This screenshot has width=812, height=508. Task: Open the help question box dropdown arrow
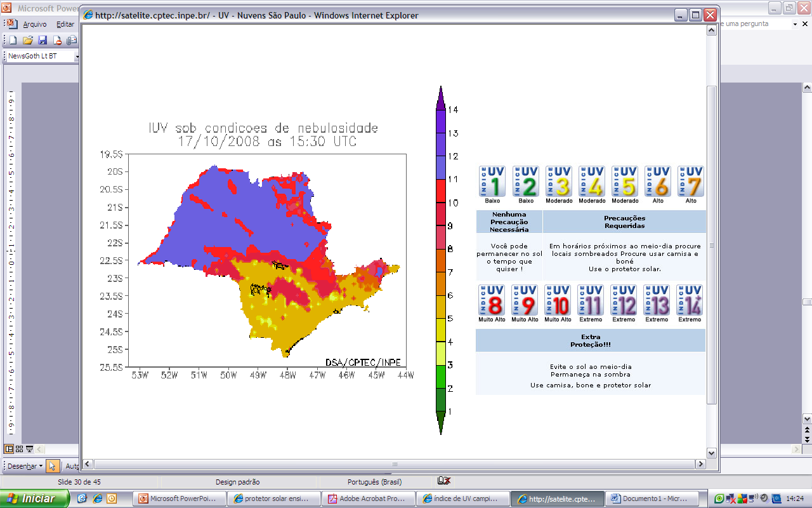coord(796,24)
